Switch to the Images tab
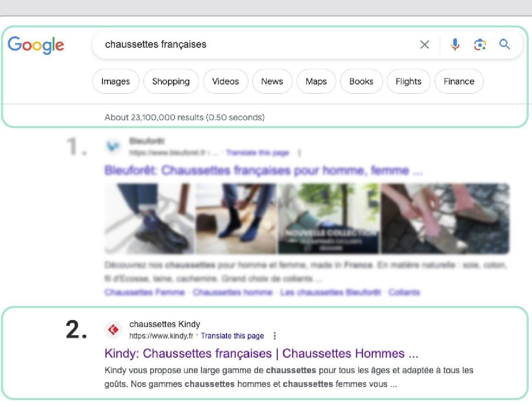 [x=115, y=82]
